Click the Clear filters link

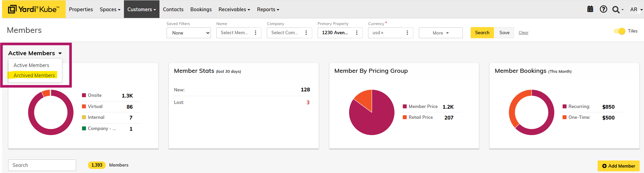click(x=523, y=33)
